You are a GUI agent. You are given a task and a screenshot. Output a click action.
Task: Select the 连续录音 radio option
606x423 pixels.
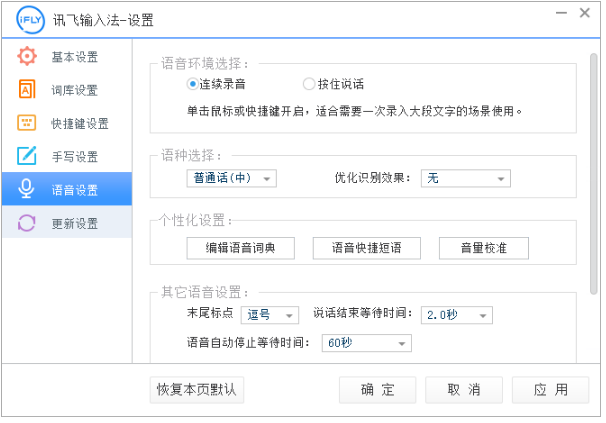[193, 85]
